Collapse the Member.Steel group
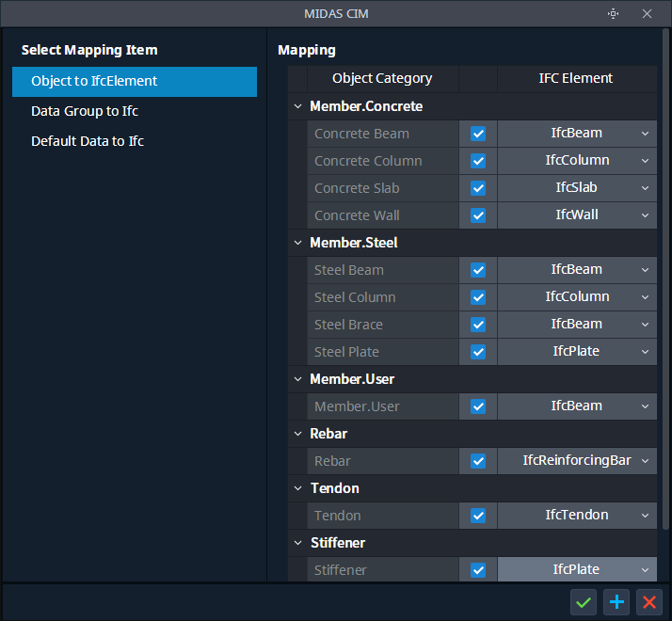 (x=297, y=243)
